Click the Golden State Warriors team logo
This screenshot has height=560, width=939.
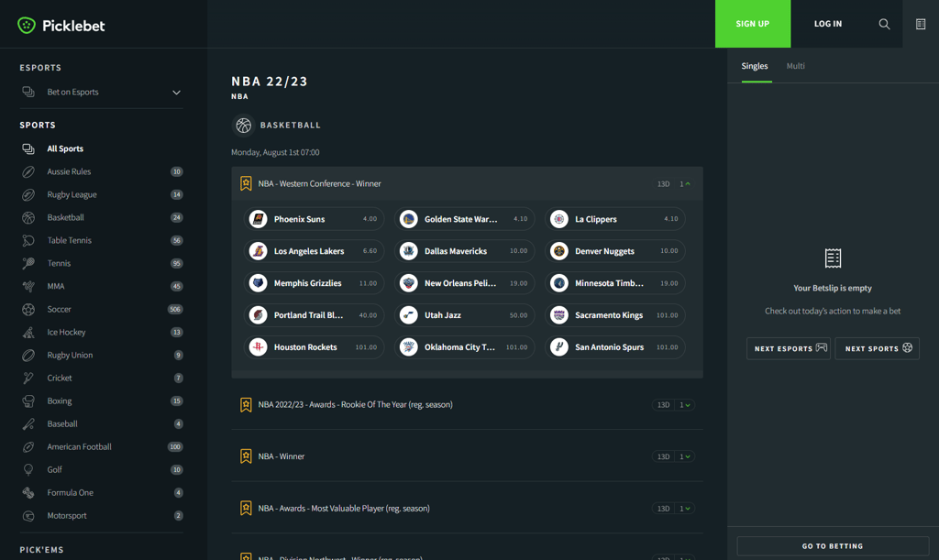[408, 219]
